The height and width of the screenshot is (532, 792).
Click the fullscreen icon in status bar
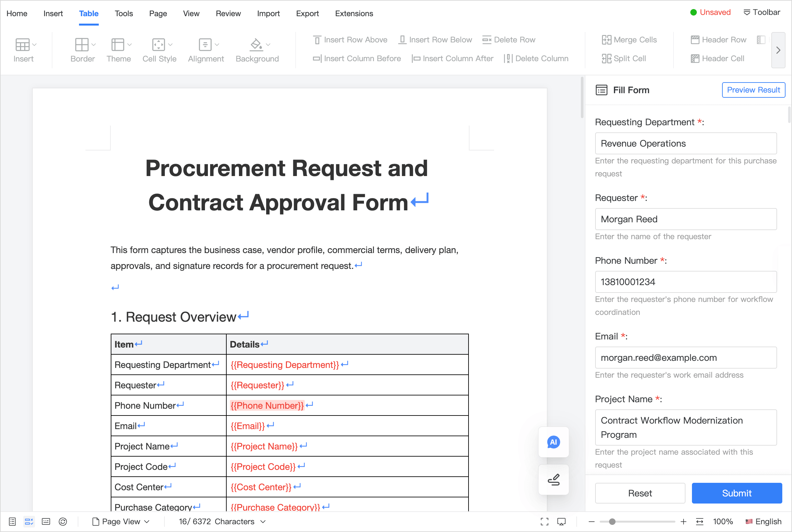[x=544, y=521]
